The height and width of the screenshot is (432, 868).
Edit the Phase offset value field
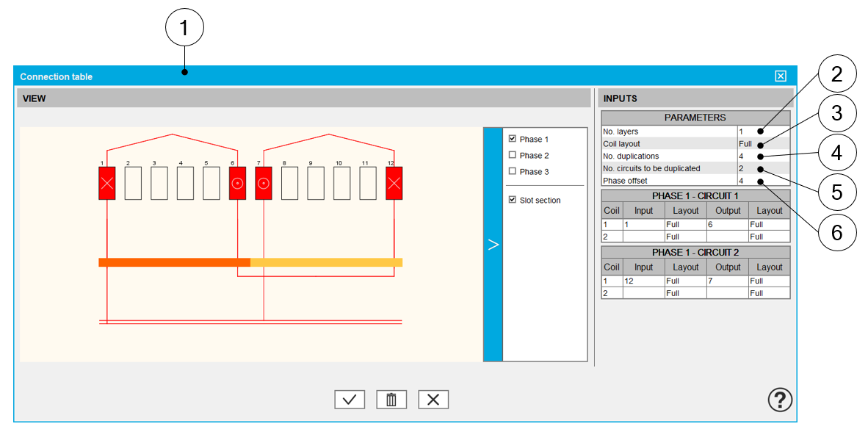(749, 181)
